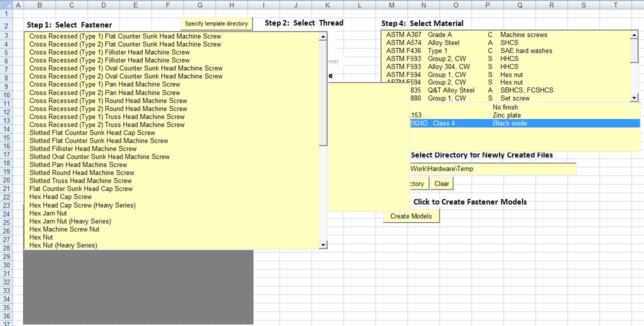Choose Slotted Pan Head Machine Screw
644x326 pixels.
coord(78,164)
